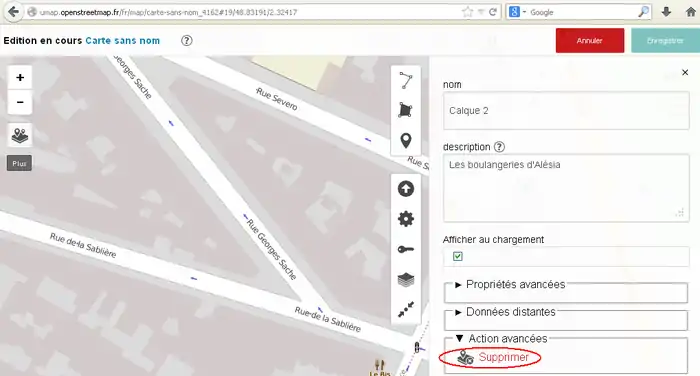Screen dimensions: 700x376
Task: Click the Rue Severo street label
Action: pyautogui.click(x=276, y=99)
